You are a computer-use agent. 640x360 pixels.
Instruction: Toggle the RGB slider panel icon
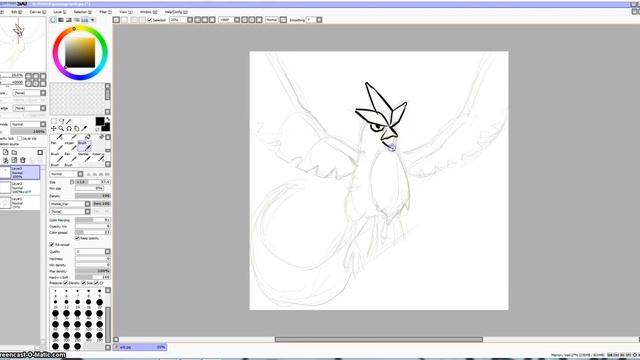61,20
